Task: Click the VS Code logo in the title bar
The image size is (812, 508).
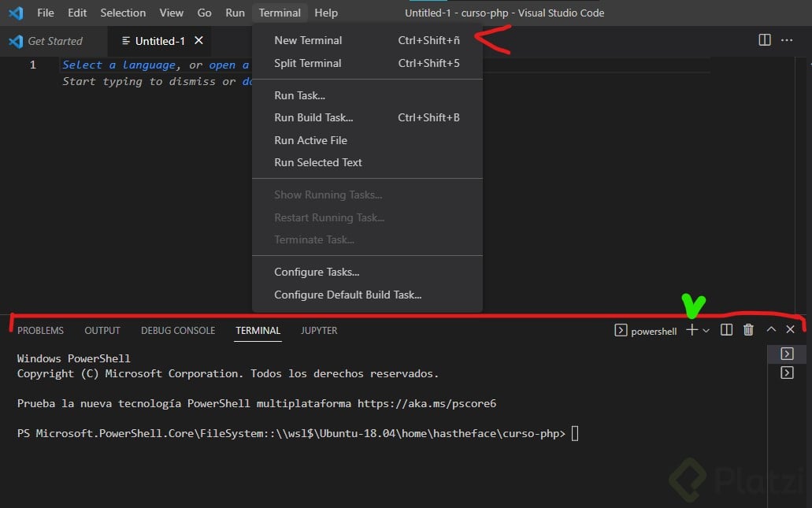Action: point(16,13)
